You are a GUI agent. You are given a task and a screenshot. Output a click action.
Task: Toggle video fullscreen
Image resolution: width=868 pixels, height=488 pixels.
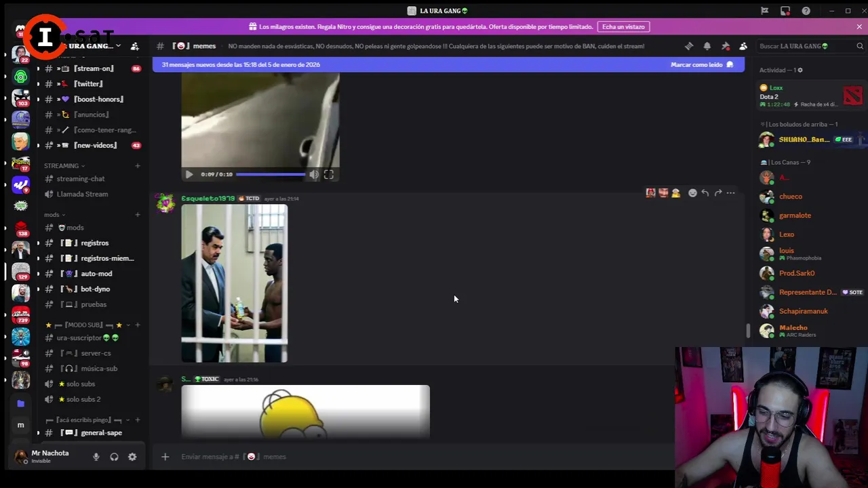pos(328,174)
